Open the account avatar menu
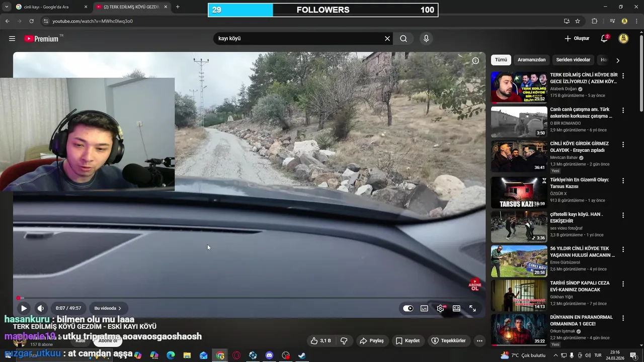Viewport: 644px width, 362px height. click(x=623, y=39)
